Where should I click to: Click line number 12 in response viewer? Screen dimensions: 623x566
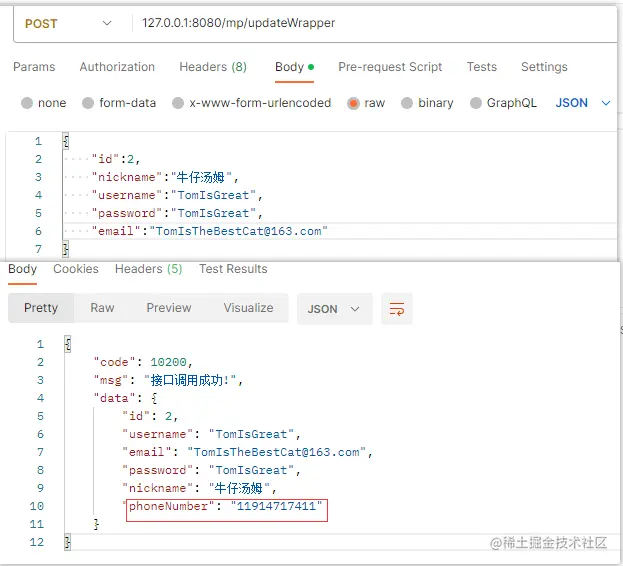pyautogui.click(x=37, y=542)
